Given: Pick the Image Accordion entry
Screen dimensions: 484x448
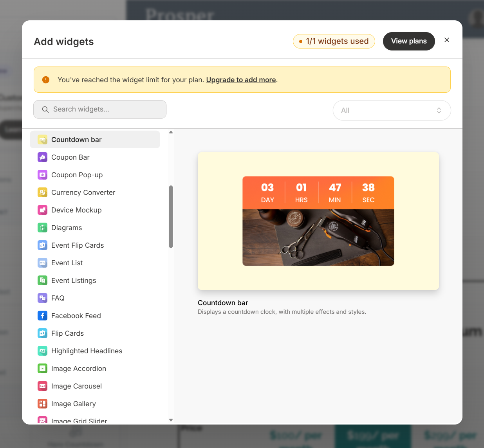Looking at the screenshot, I should 95,369.
